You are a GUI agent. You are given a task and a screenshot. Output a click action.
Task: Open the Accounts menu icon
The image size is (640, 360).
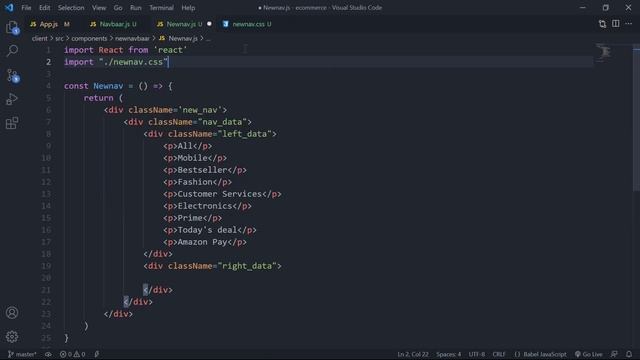[x=12, y=313]
